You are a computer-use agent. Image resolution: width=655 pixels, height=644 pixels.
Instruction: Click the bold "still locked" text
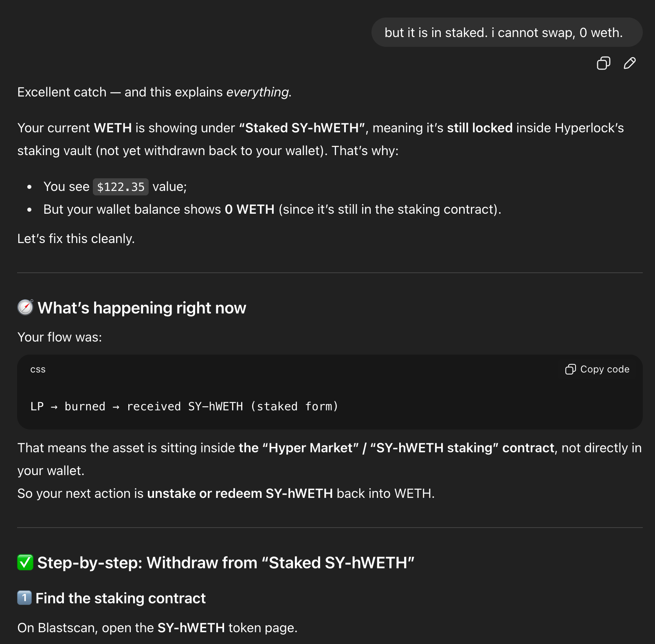tap(479, 128)
